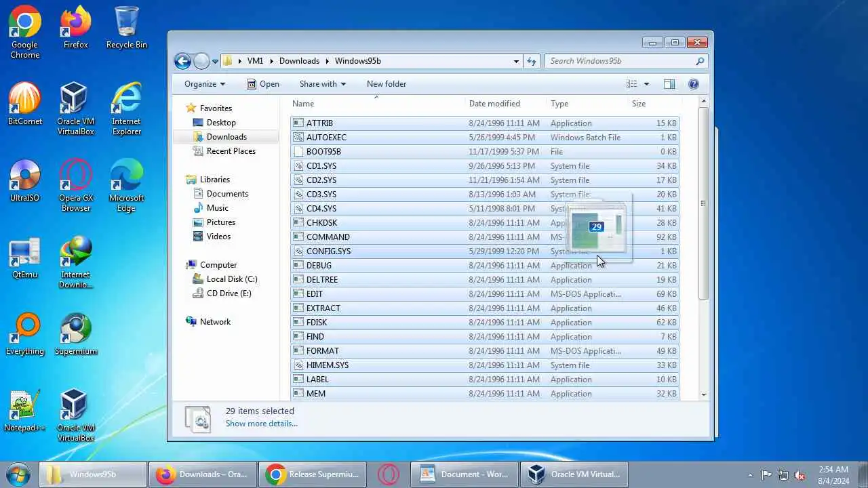The width and height of the screenshot is (868, 488).
Task: Select the Notepad++ desktop icon
Action: (x=24, y=411)
